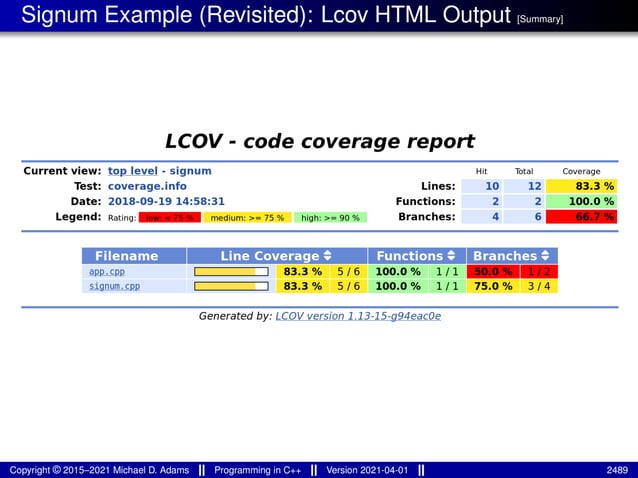
Task: Click the 'Version 2021-04-01' footer text
Action: point(367,470)
